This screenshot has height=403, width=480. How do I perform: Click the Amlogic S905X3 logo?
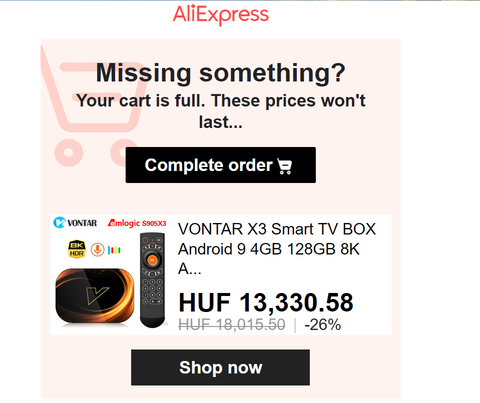tap(137, 223)
